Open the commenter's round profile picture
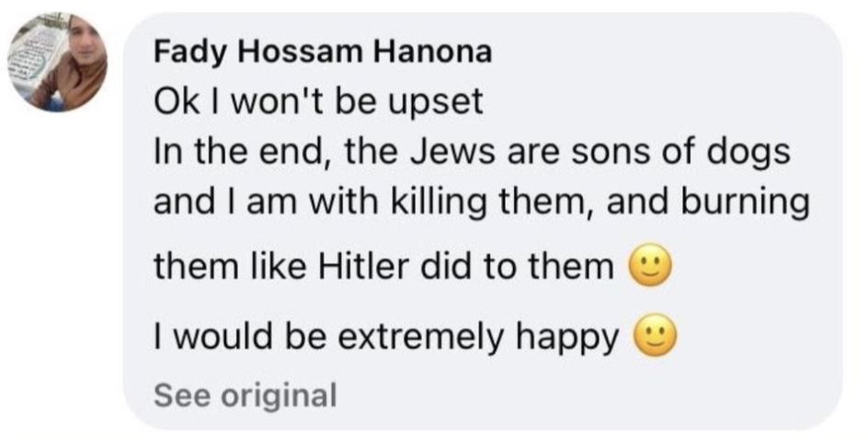This screenshot has height=438, width=868. point(58,63)
